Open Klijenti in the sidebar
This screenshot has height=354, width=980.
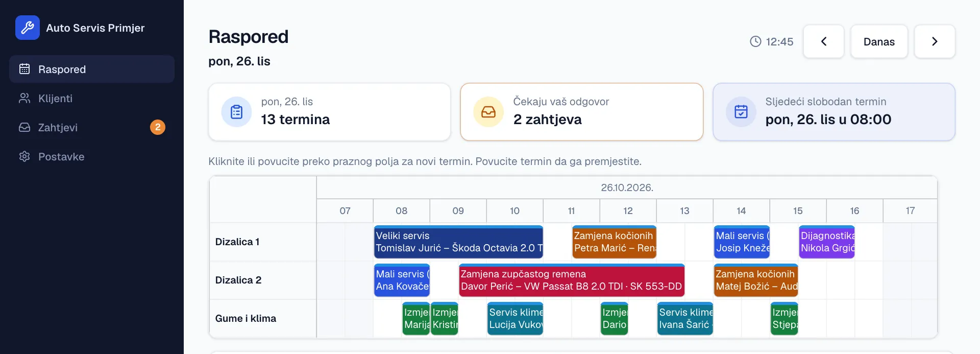point(92,98)
